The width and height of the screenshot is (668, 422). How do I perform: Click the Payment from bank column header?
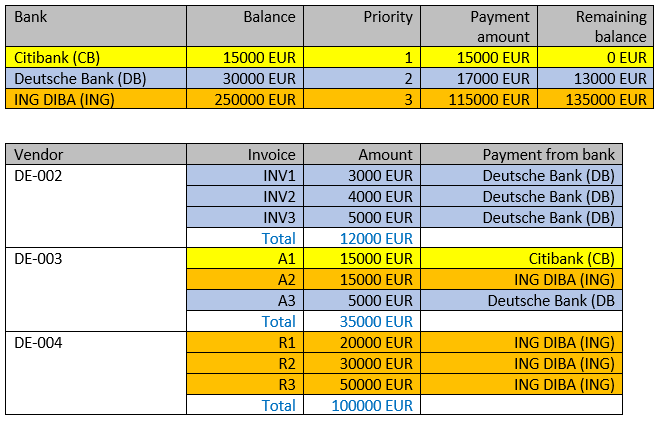548,154
